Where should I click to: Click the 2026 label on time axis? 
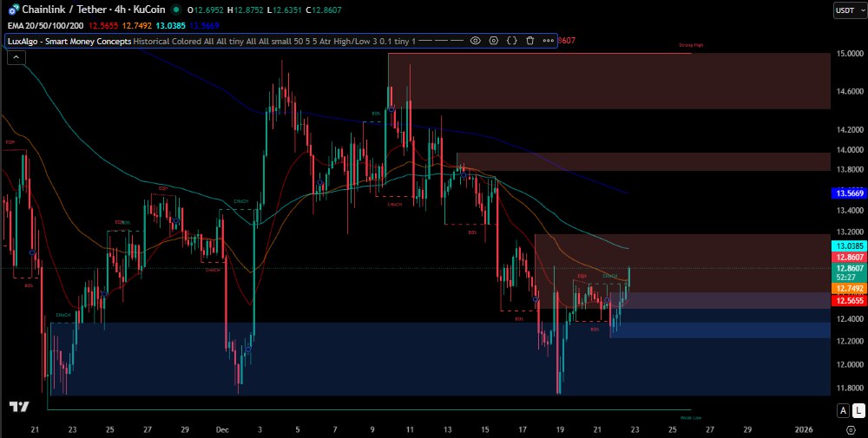[x=804, y=429]
